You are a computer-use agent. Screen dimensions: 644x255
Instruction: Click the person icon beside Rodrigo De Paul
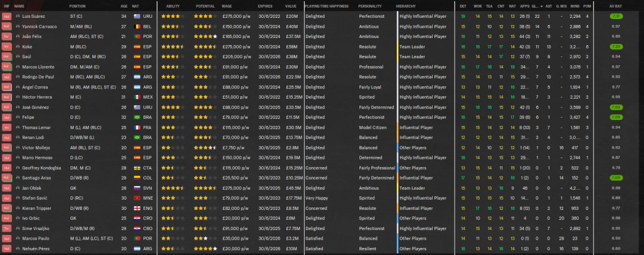coord(18,77)
